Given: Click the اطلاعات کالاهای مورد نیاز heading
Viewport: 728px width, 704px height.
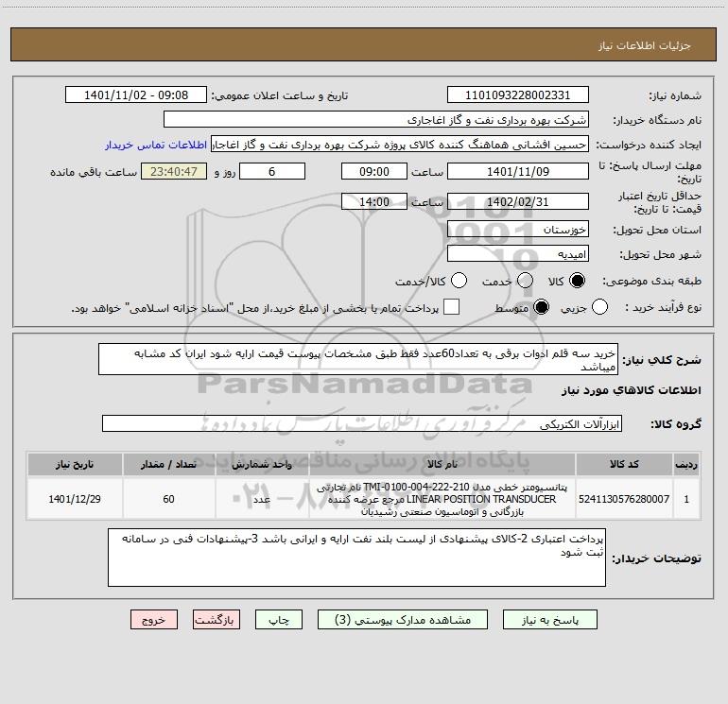Looking at the screenshot, I should pos(631,390).
